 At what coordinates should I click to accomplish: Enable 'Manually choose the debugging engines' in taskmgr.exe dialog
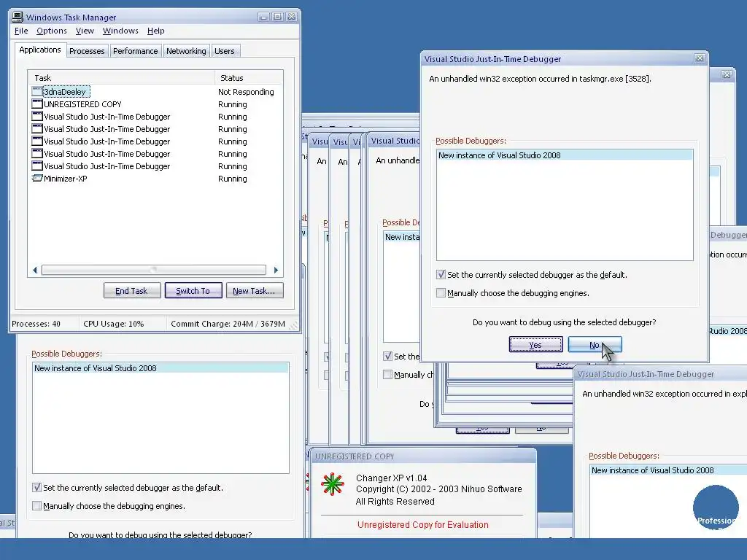[441, 293]
